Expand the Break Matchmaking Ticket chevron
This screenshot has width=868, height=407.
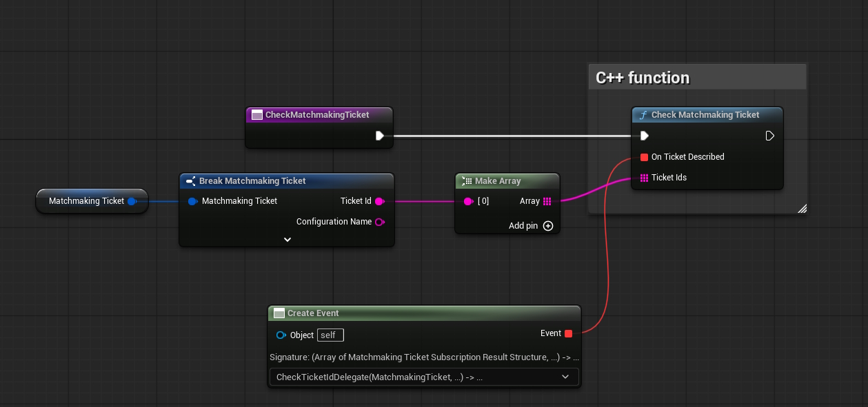(287, 239)
